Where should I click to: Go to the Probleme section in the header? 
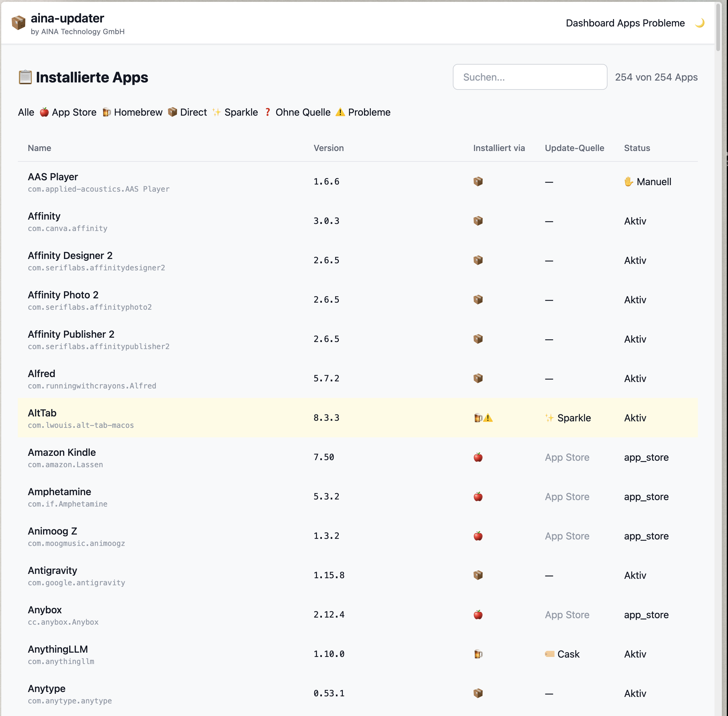pyautogui.click(x=664, y=23)
